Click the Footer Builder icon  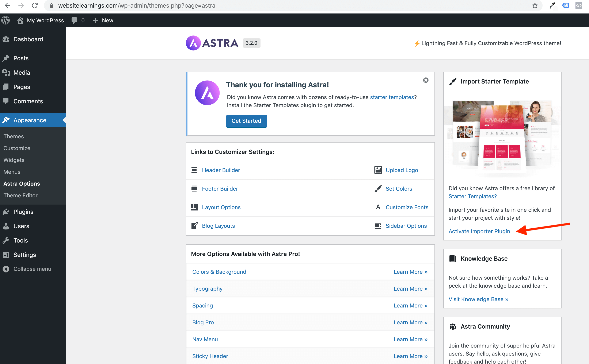[194, 189]
